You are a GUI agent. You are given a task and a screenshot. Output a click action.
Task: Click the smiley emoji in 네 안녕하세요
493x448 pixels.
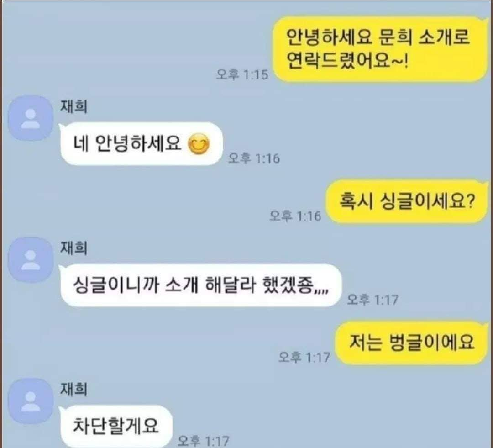pos(199,144)
